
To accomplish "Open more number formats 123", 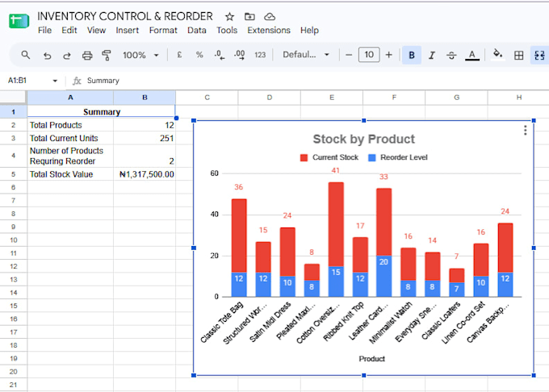I will pyautogui.click(x=260, y=55).
